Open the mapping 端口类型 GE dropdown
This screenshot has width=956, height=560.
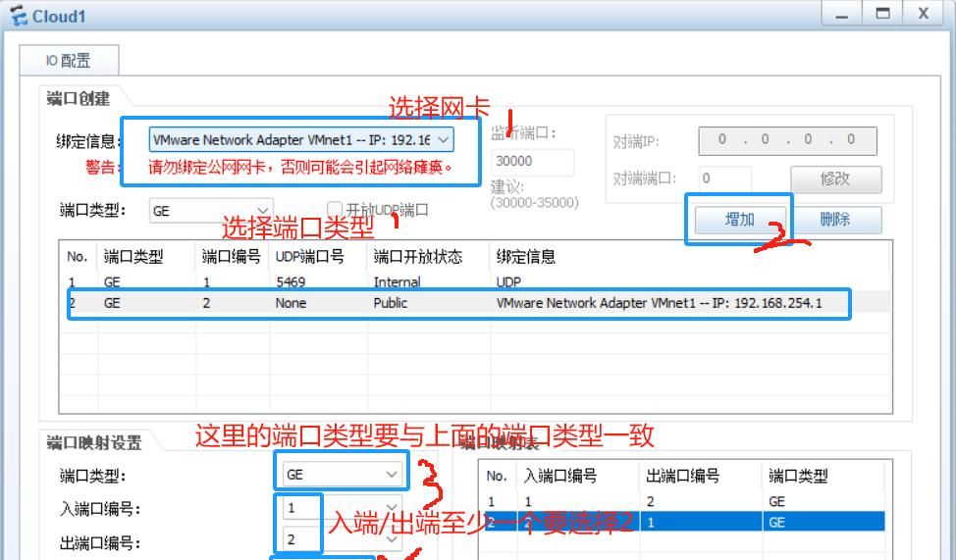(x=342, y=474)
